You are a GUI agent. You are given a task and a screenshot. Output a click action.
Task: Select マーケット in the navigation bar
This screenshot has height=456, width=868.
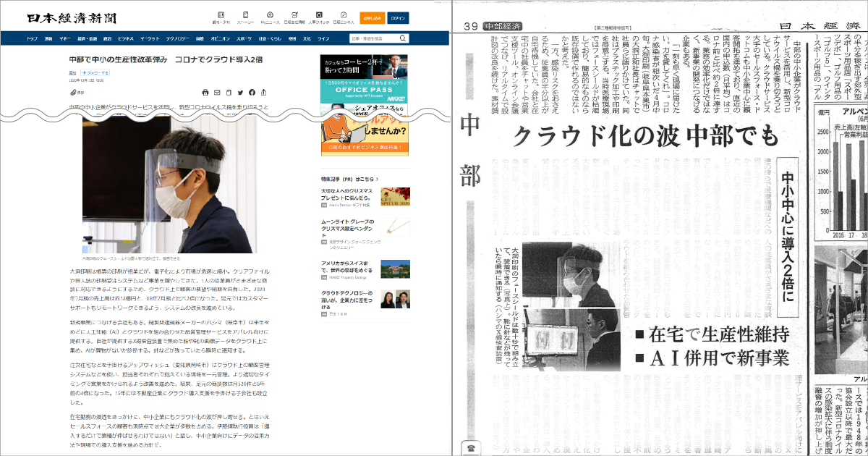tap(150, 38)
